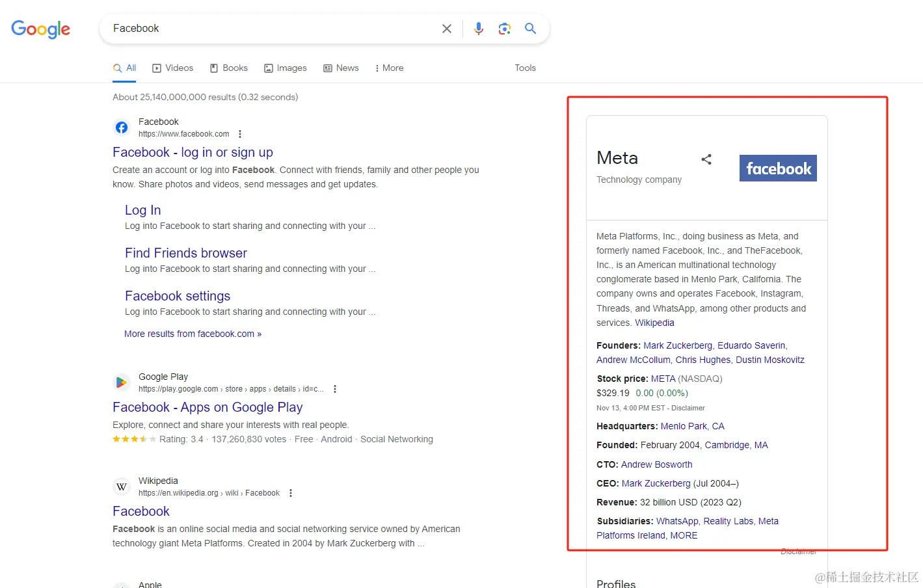Open WhatsApp subsidiary link
Image resolution: width=923 pixels, height=588 pixels.
pyautogui.click(x=677, y=521)
